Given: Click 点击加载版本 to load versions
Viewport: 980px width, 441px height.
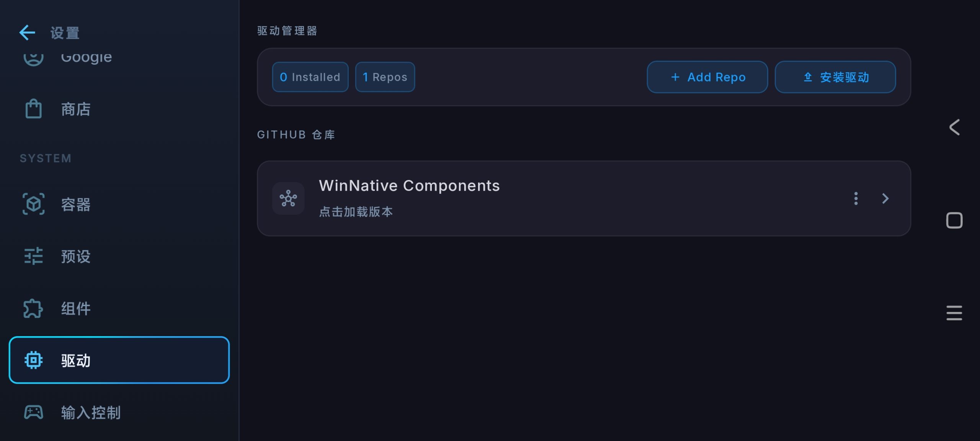Looking at the screenshot, I should pyautogui.click(x=356, y=212).
